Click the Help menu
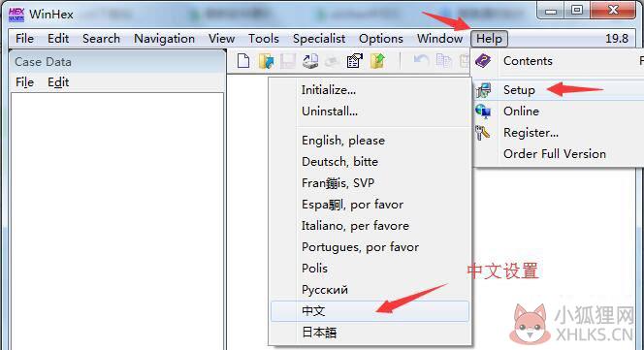Viewport: 644px width, 350px height. [489, 39]
